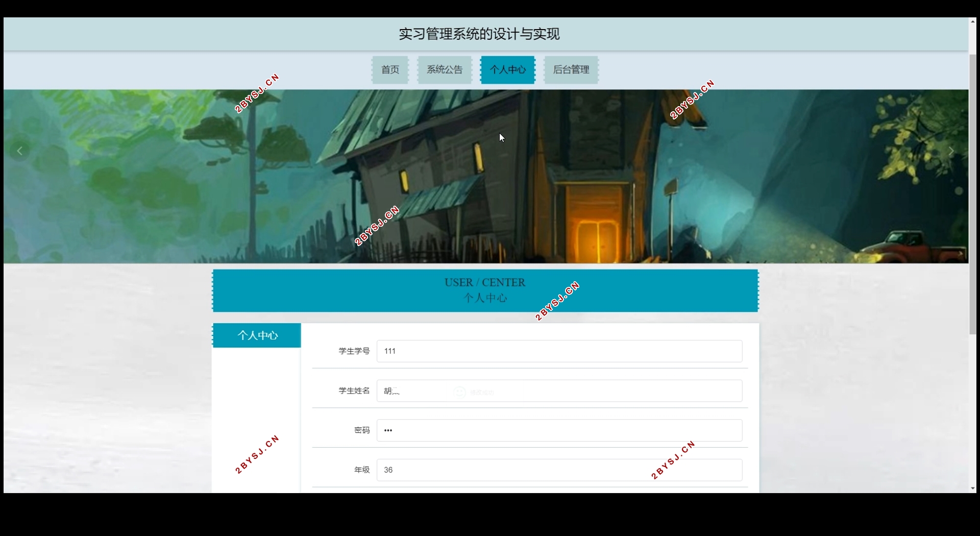Click the 学生姓名 input field
The width and height of the screenshot is (980, 536).
click(x=559, y=391)
